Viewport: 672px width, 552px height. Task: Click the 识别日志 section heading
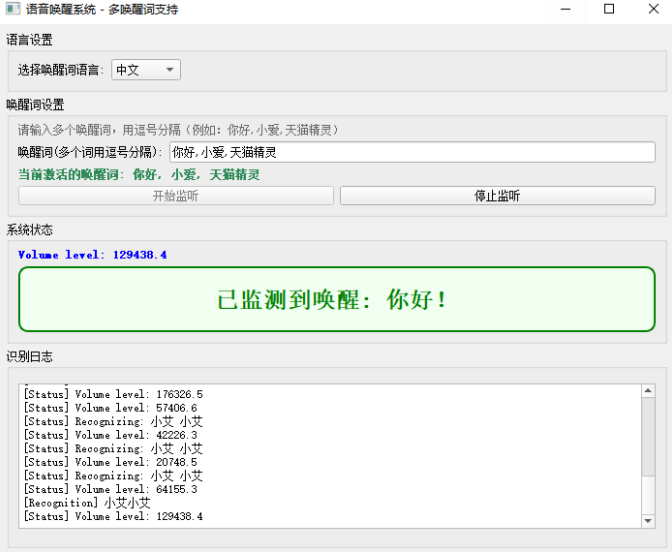click(x=29, y=357)
